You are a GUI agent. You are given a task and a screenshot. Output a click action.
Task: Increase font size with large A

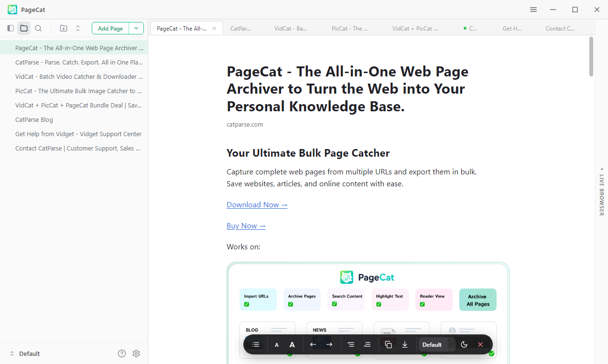point(292,345)
